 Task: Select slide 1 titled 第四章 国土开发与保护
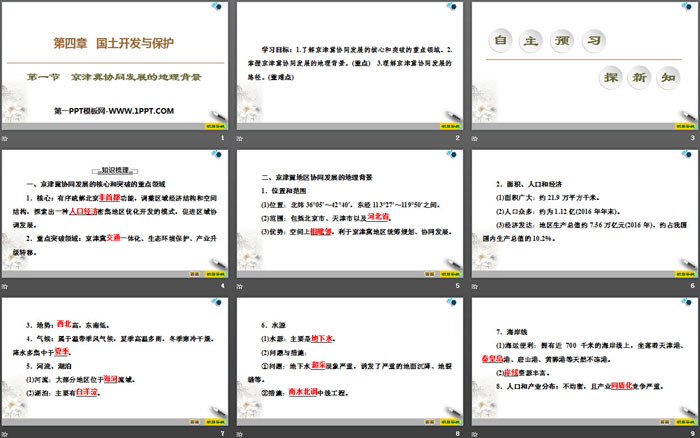click(115, 65)
